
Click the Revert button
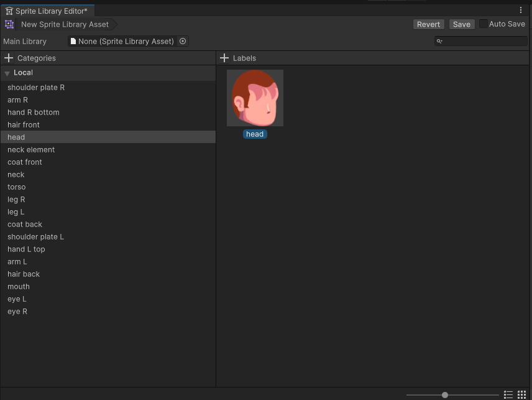tap(428, 24)
